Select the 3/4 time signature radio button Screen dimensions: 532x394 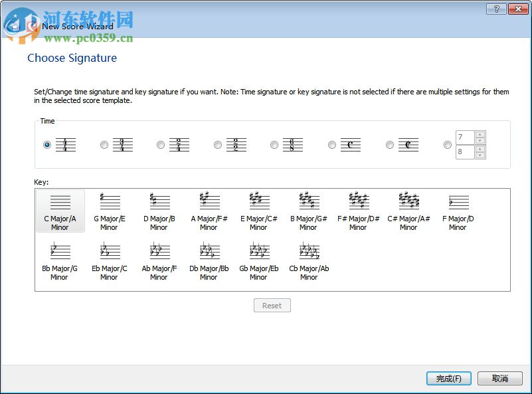click(104, 144)
